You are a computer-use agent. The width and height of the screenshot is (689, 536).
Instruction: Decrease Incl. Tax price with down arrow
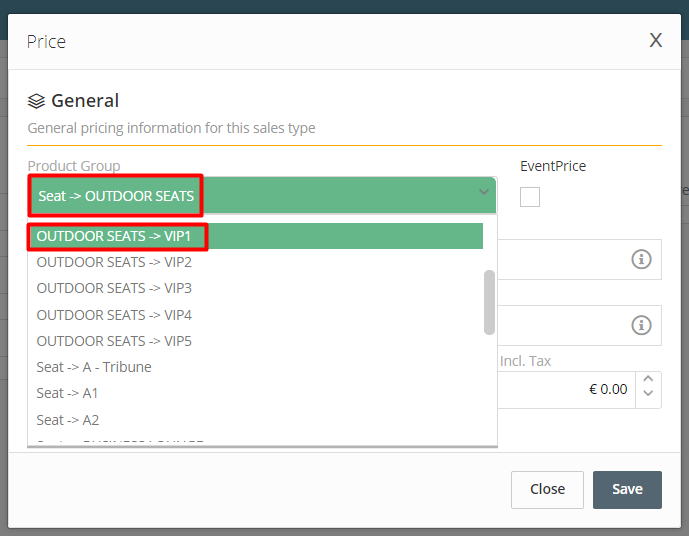(648, 393)
